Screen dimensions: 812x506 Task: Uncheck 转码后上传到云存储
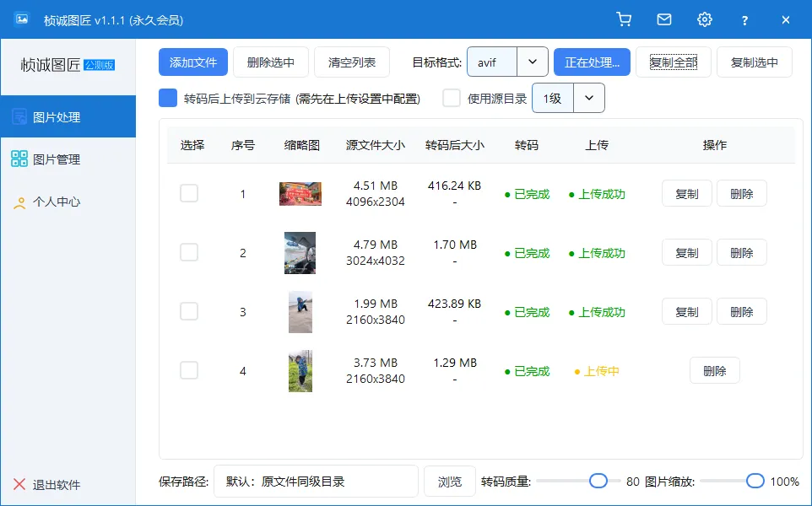pos(167,98)
